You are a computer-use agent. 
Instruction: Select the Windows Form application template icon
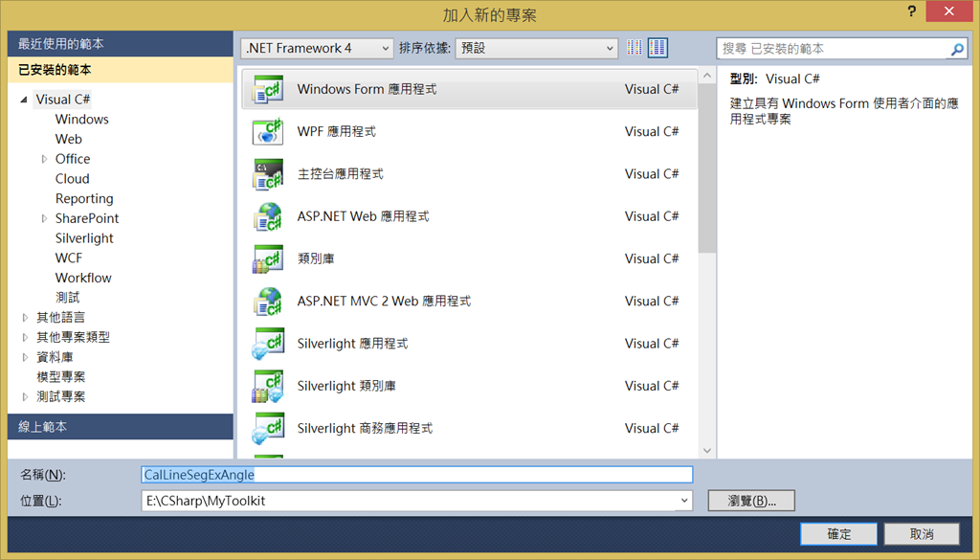coord(268,89)
